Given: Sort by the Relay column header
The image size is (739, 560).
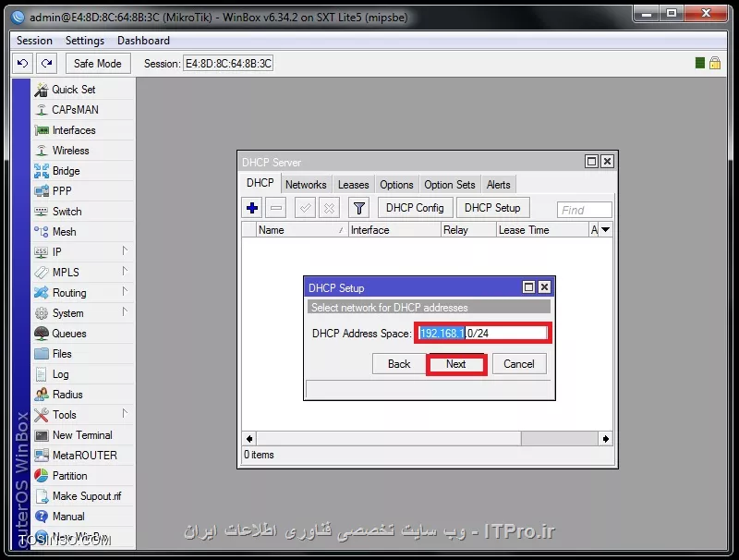Looking at the screenshot, I should 469,230.
